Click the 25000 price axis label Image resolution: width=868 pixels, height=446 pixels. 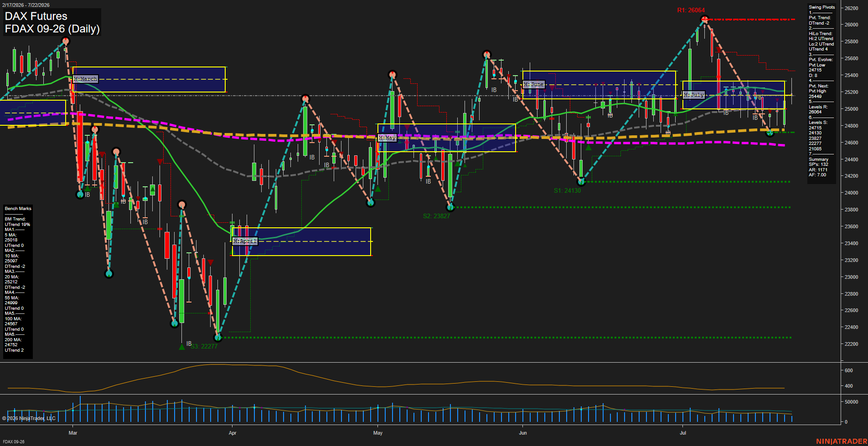pos(851,109)
